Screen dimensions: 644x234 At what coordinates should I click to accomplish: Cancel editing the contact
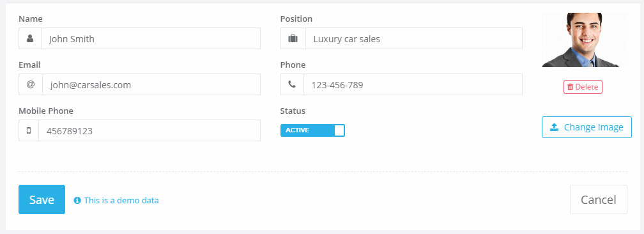(599, 199)
